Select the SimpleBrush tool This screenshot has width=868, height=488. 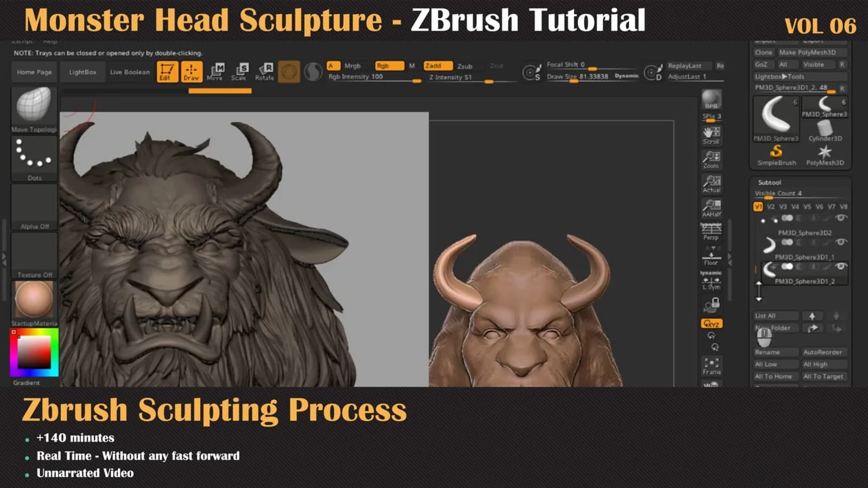coord(776,155)
